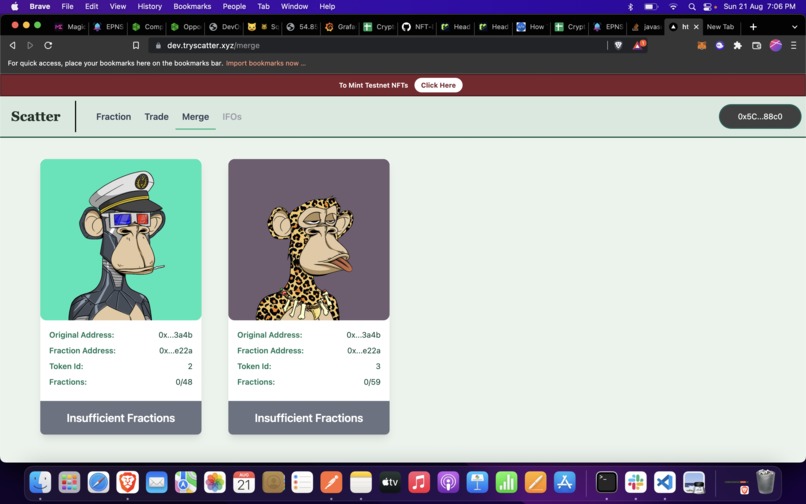Go to the Fraction page
The image size is (806, 504).
[x=114, y=117]
